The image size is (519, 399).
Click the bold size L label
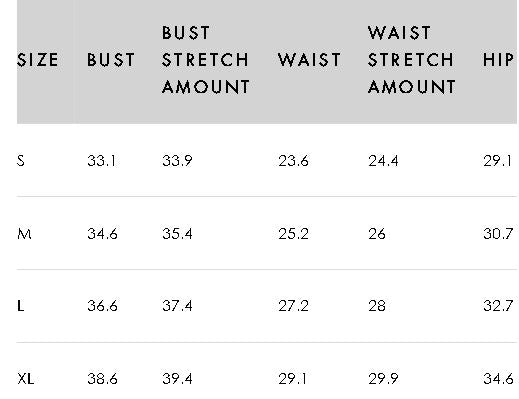20,306
